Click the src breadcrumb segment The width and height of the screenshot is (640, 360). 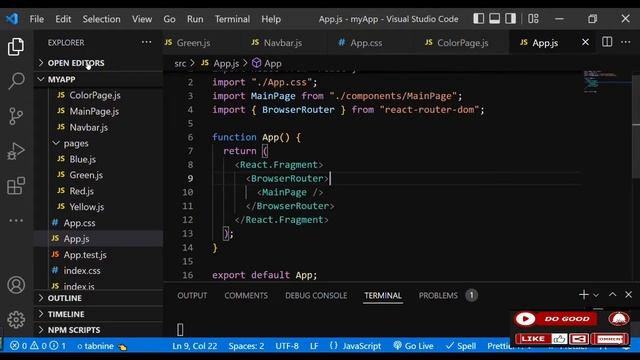(x=180, y=63)
